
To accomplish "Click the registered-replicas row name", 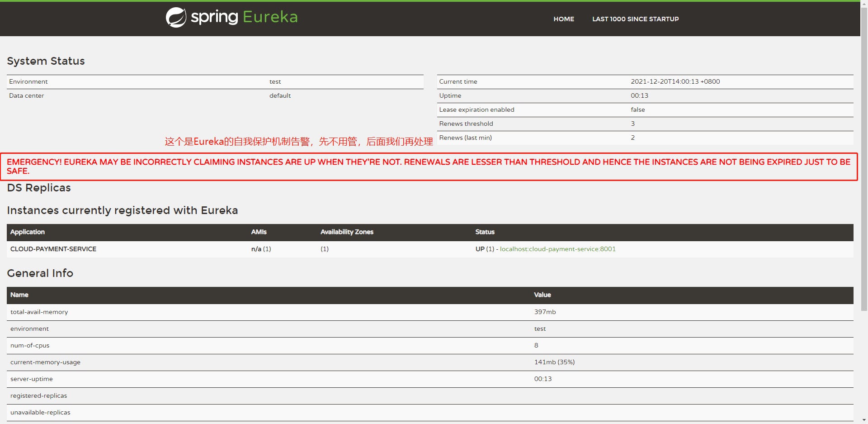I will point(38,395).
